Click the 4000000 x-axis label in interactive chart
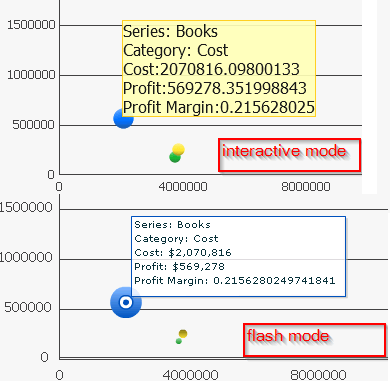The image size is (390, 392). [183, 187]
